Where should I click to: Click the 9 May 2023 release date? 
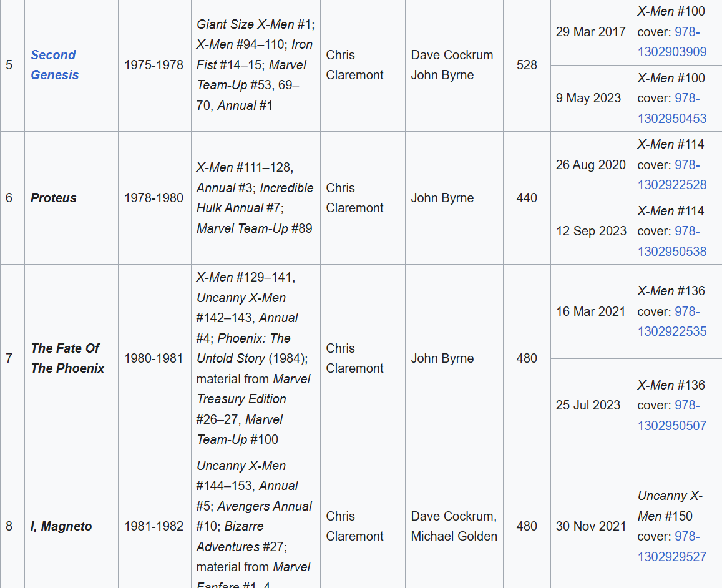[588, 98]
